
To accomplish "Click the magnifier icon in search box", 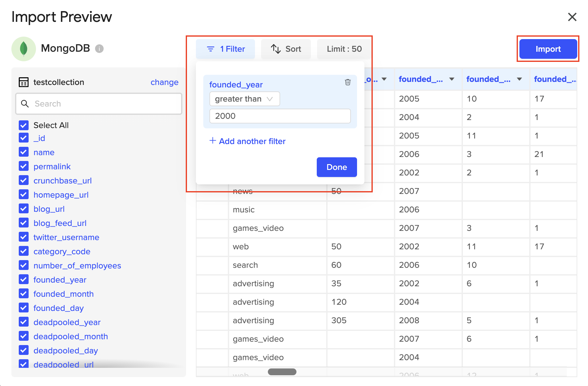I will (x=25, y=104).
